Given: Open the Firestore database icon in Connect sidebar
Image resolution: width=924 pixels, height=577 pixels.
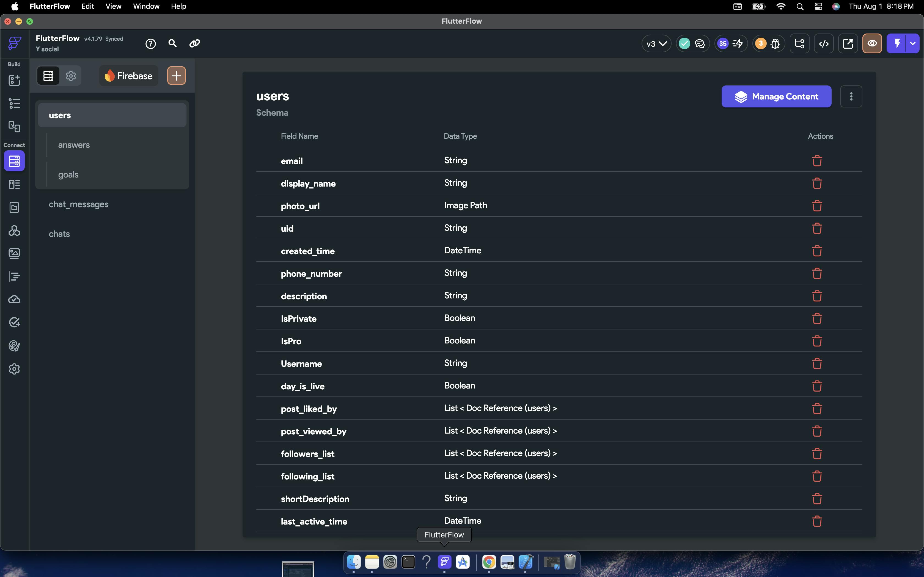Looking at the screenshot, I should click(14, 161).
